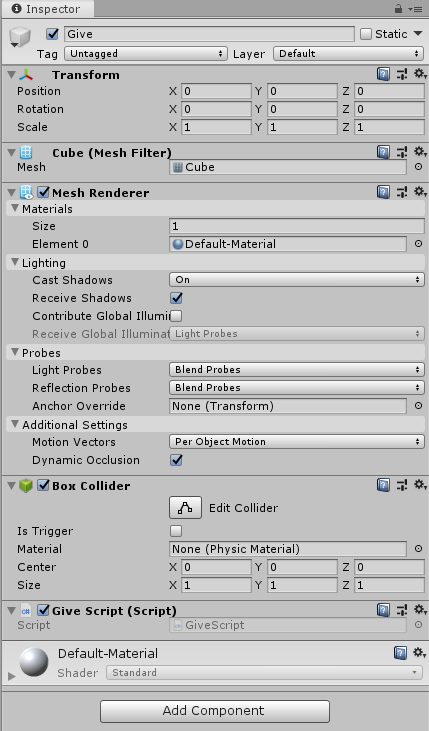Open Give Script gear settings menu
The image size is (429, 731).
coord(420,610)
